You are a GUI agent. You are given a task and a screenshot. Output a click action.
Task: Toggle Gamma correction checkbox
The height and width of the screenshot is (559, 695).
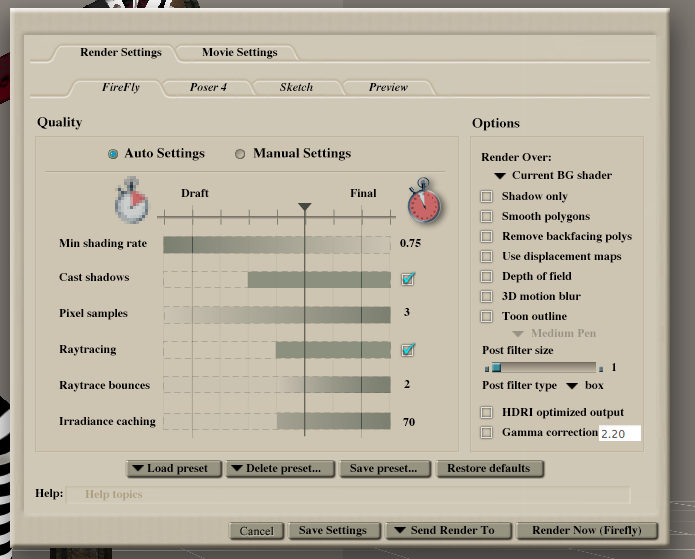(x=487, y=432)
